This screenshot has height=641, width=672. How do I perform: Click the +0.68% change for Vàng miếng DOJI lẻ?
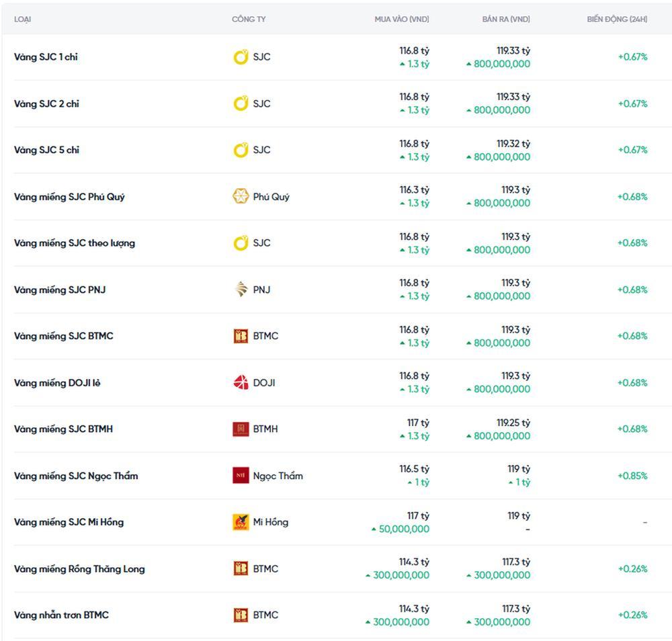pos(632,382)
